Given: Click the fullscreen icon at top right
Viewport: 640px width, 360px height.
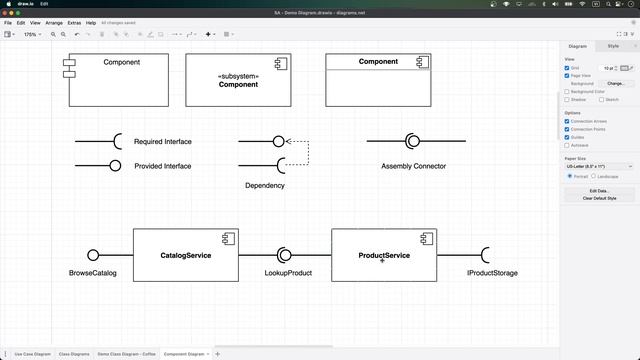Looking at the screenshot, I should [x=619, y=34].
